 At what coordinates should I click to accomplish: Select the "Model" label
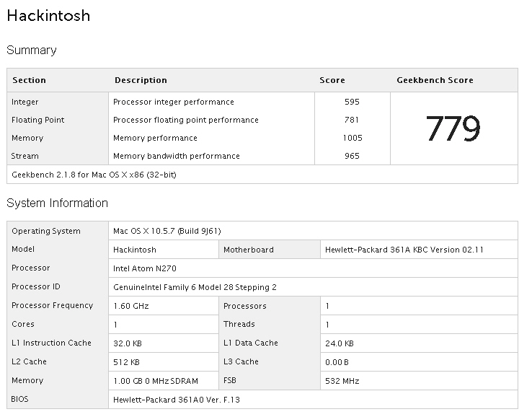(x=23, y=249)
